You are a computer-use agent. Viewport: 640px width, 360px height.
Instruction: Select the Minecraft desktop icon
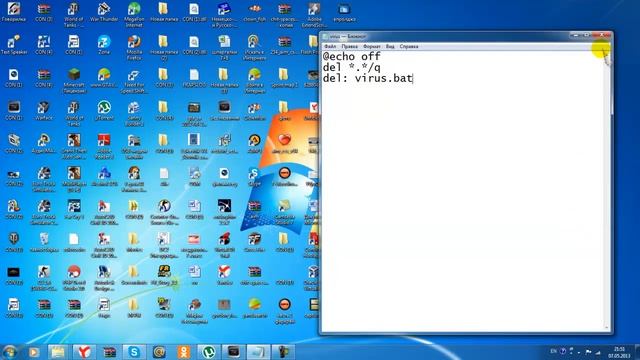point(74,81)
